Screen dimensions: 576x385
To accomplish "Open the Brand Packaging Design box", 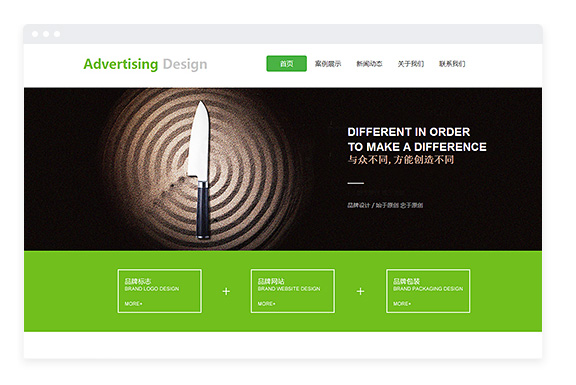I will pyautogui.click(x=428, y=291).
